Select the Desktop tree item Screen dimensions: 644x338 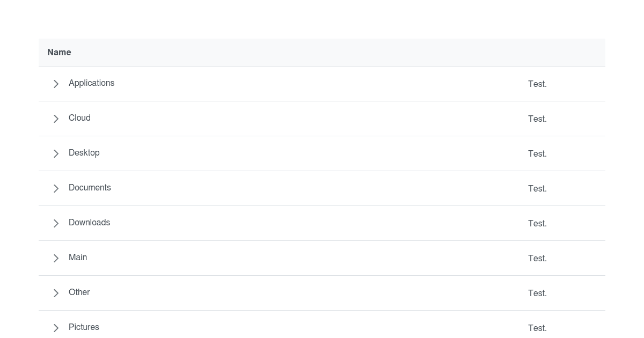point(84,153)
